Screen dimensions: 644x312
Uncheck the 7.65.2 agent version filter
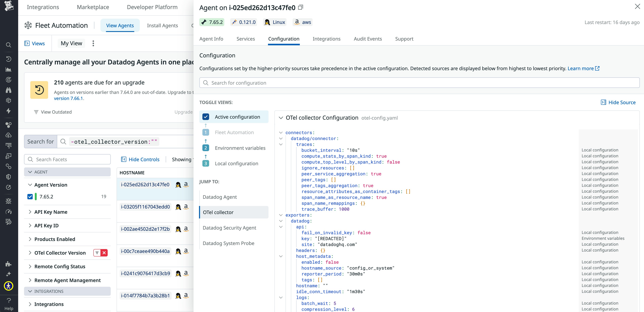[30, 197]
